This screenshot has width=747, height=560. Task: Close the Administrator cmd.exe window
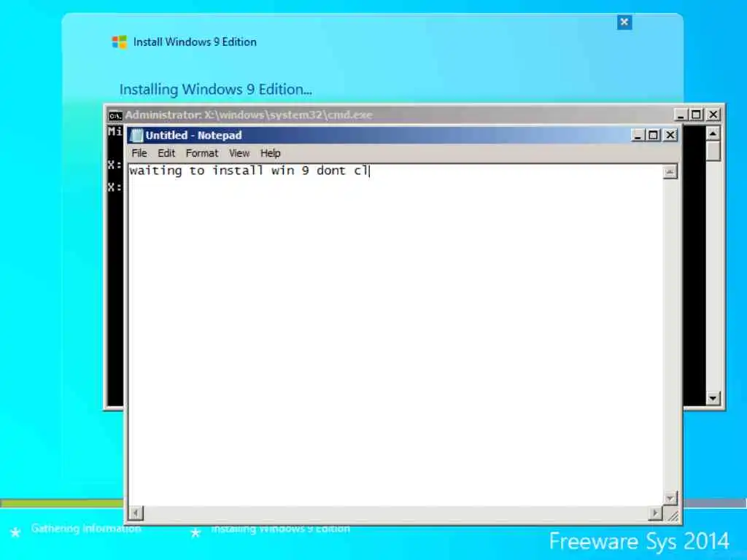click(x=713, y=114)
